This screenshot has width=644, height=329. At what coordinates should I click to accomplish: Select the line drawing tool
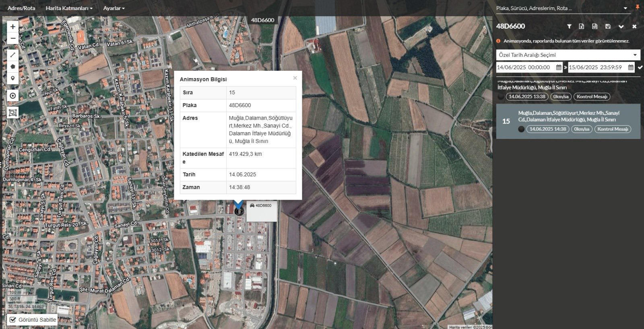(x=13, y=55)
